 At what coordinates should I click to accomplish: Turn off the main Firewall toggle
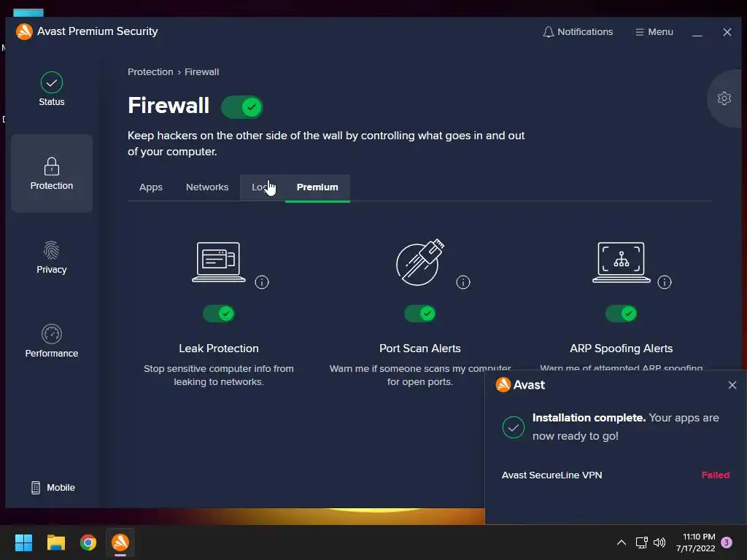(x=242, y=107)
